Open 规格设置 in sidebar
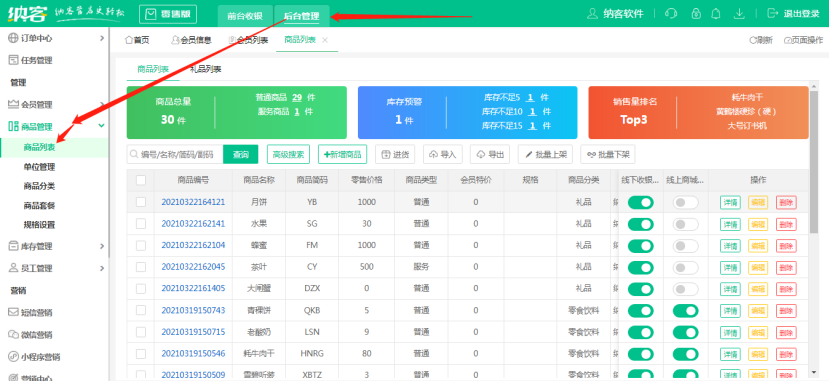Viewport: 829px width, 381px height. tap(40, 225)
